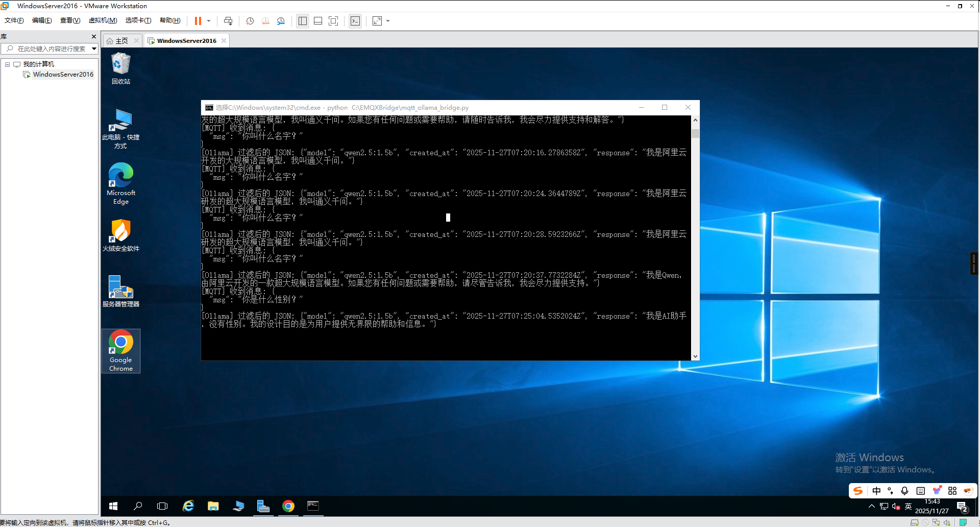The height and width of the screenshot is (527, 980).
Task: Select the 服务器管理器 desktop icon
Action: pyautogui.click(x=121, y=291)
